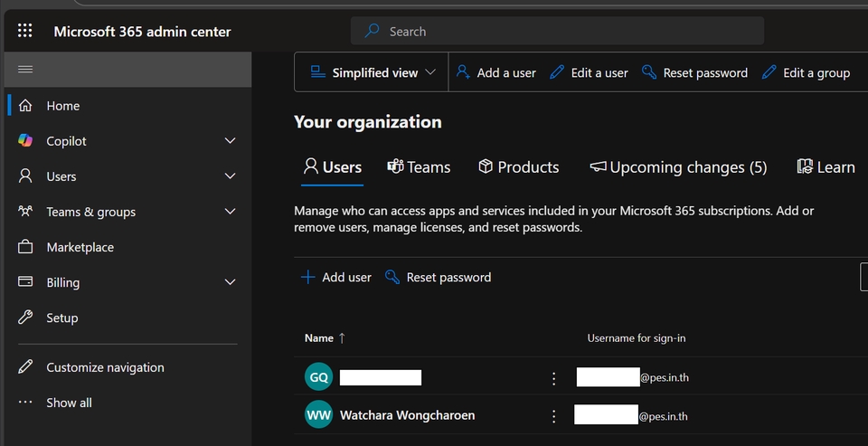Click the Customize navigation pencil icon
The image size is (868, 446).
coord(25,366)
